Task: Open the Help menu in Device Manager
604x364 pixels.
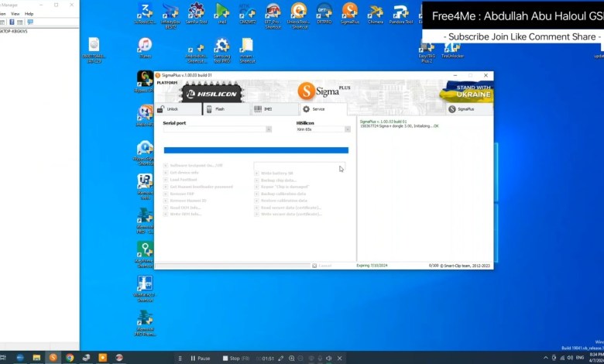Action: [29, 14]
